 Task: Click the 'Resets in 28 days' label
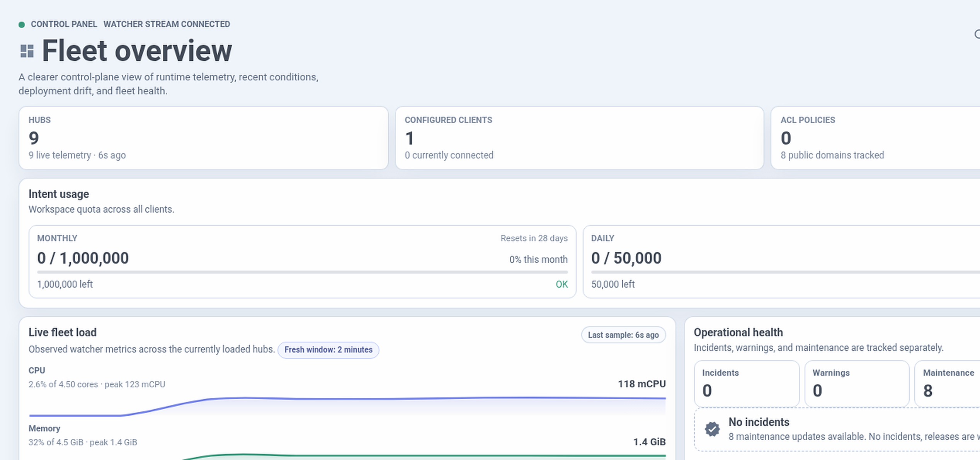[x=534, y=238]
